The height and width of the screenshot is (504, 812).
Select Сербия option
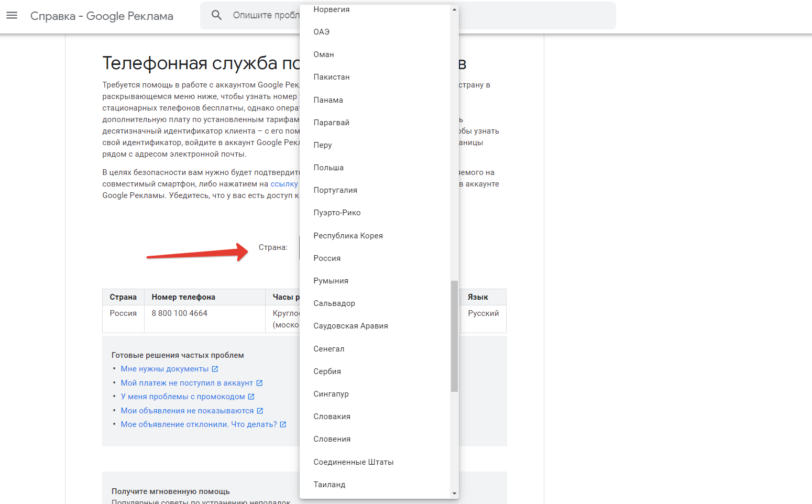(x=375, y=371)
